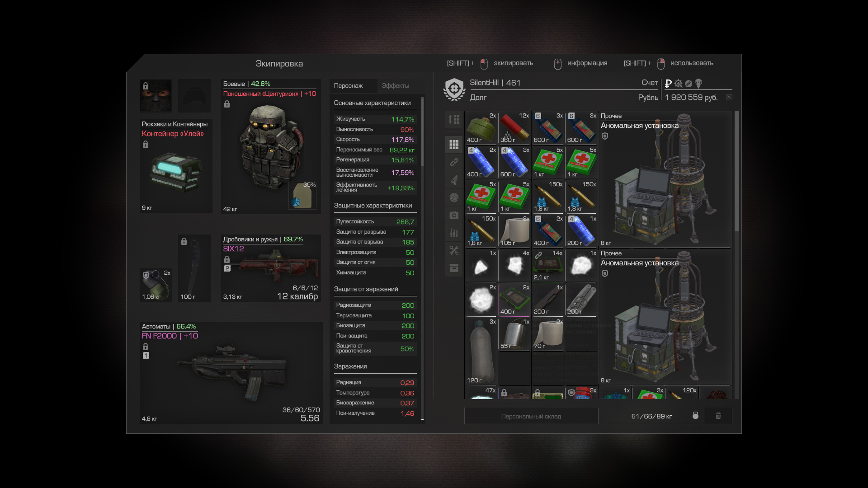
Task: Select the red shotgun shell 12x stack
Action: [x=514, y=128]
